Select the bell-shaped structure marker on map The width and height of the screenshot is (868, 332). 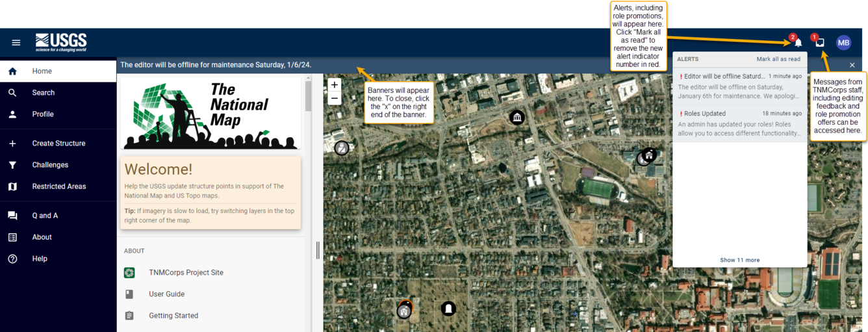click(x=448, y=309)
